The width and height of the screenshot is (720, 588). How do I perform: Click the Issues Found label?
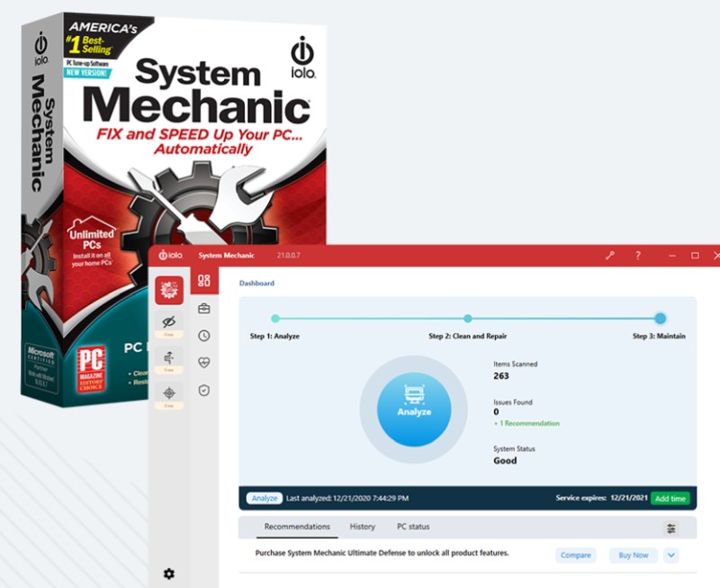[512, 402]
